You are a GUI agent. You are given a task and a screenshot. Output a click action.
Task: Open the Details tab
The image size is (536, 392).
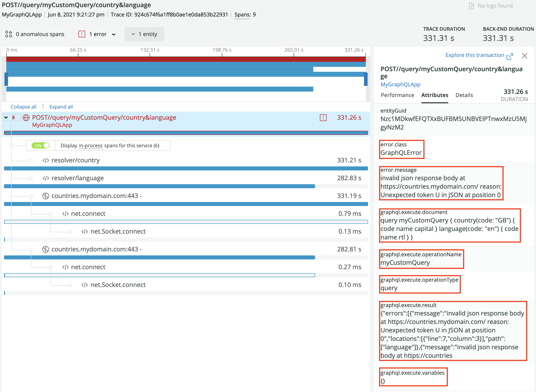tap(464, 95)
